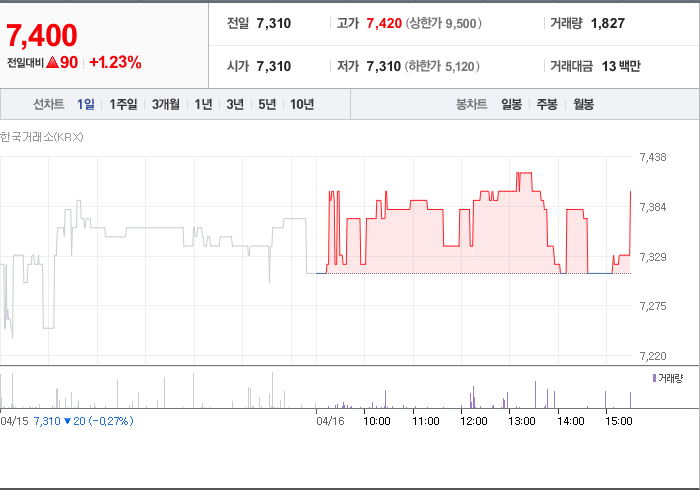Click the 시가 7,310 value

[x=274, y=66]
